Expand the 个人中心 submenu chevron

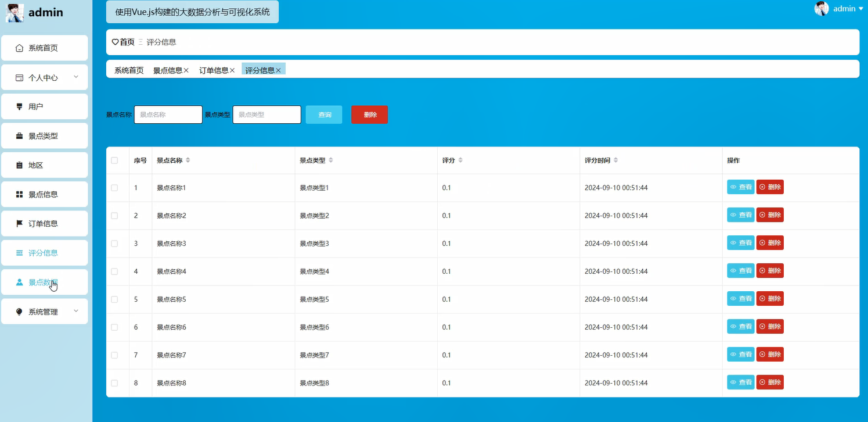75,77
